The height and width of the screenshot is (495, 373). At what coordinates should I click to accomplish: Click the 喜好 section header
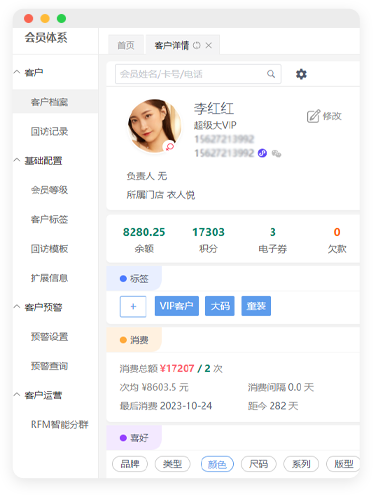click(x=134, y=438)
